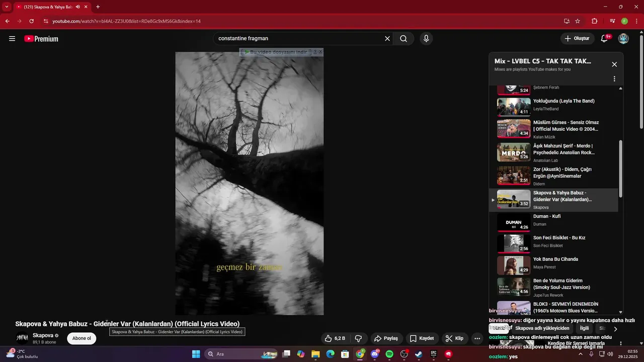This screenshot has height=362, width=644.
Task: Play 'Duman - Kufi' from mix
Action: (554, 223)
